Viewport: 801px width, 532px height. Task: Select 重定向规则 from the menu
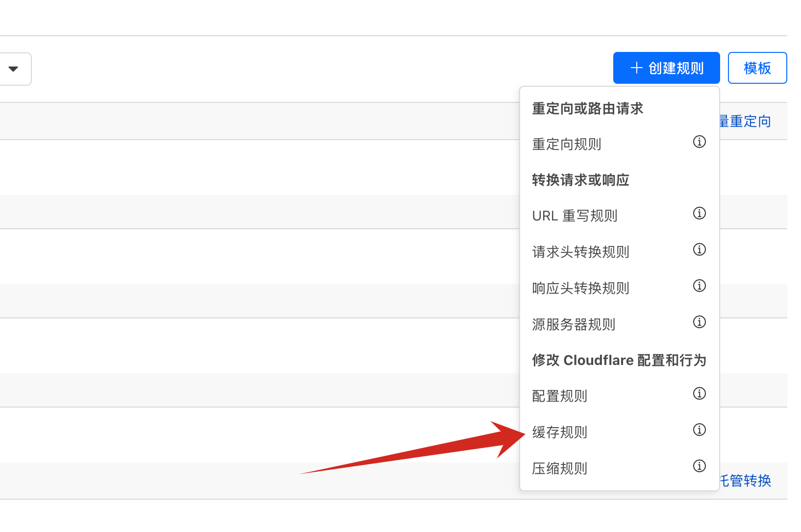[567, 145]
